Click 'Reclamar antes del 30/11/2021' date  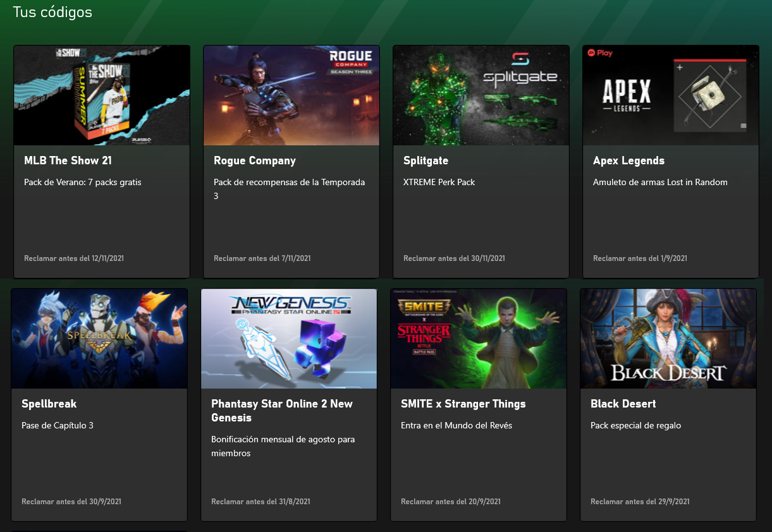[454, 258]
